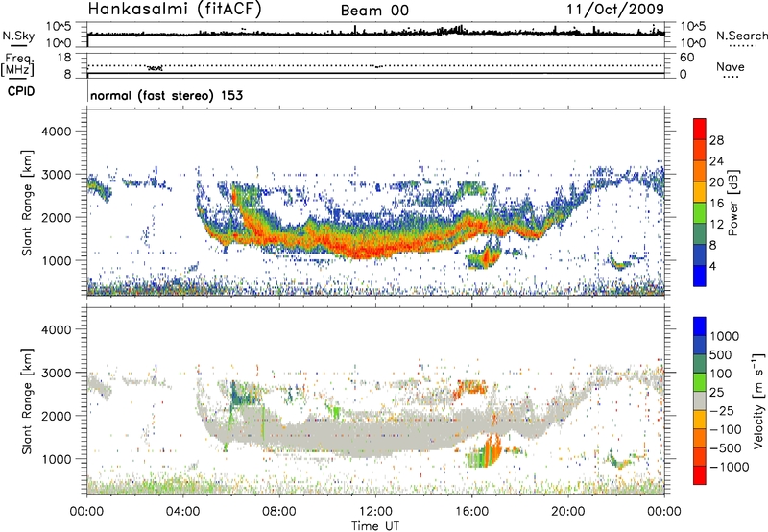Click the red bottom segment of the Velocity color bar
The height and width of the screenshot is (532, 768).
point(700,475)
